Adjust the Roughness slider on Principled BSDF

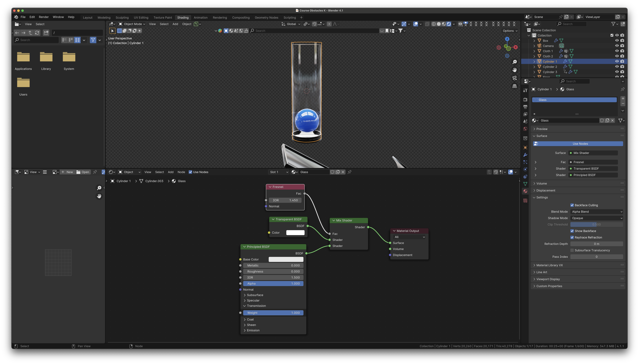tap(273, 272)
